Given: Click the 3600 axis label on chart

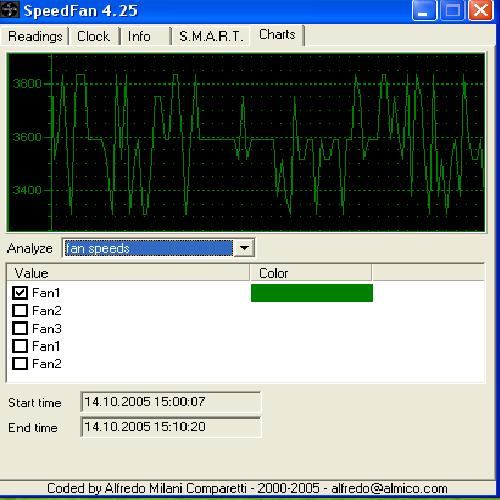Looking at the screenshot, I should [27, 137].
